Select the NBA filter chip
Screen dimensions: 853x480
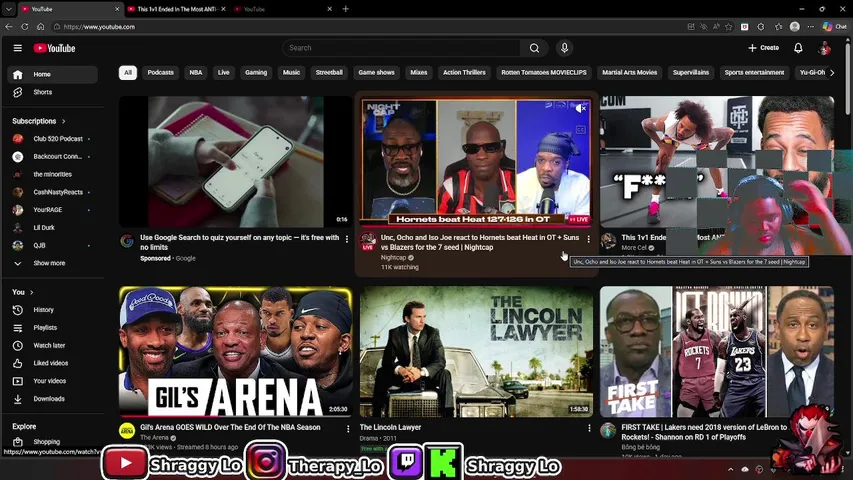[196, 72]
